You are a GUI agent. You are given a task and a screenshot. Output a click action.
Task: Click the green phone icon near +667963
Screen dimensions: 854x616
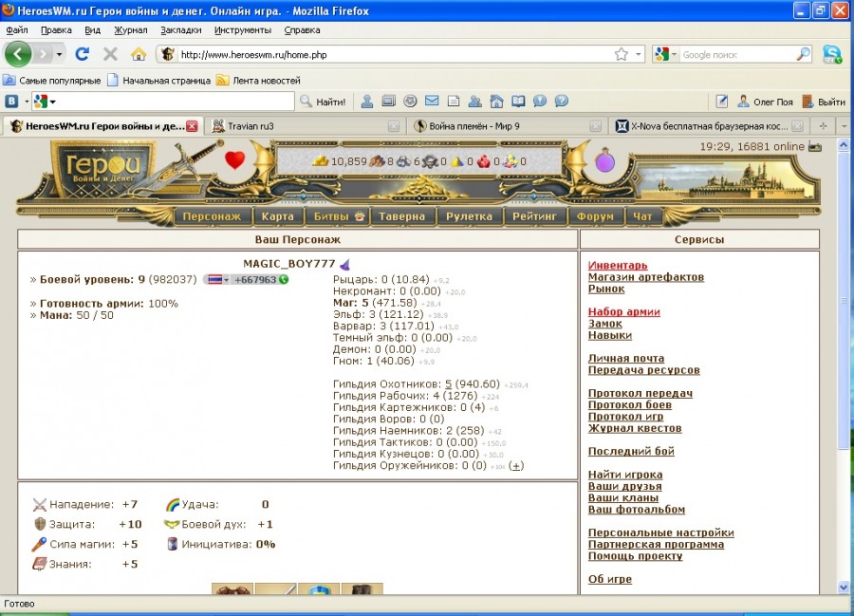point(283,279)
